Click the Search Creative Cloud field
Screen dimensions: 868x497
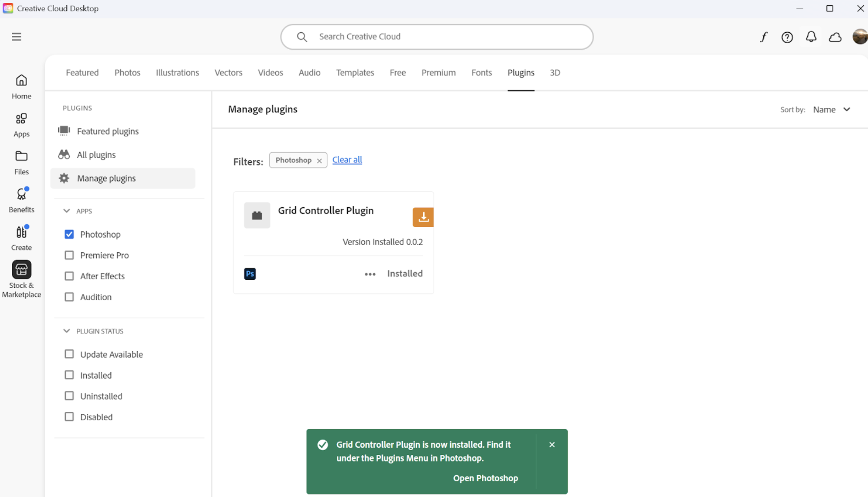click(436, 37)
